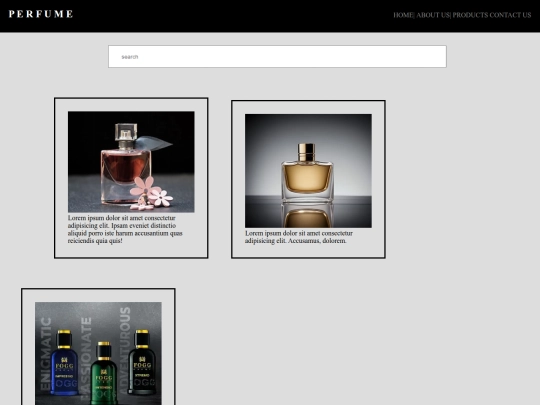Open the PRODUCTS nav link
This screenshot has width=540, height=405.
pyautogui.click(x=470, y=15)
